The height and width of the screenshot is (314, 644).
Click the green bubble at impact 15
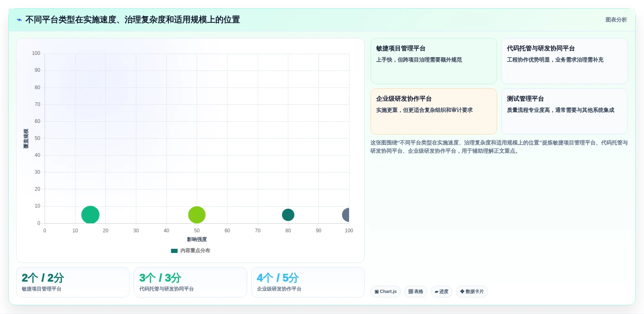coord(90,215)
